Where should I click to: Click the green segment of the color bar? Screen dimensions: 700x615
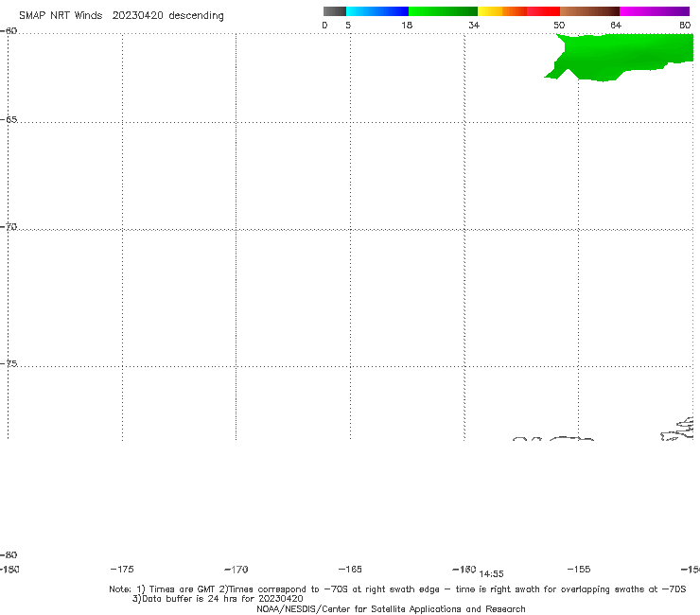click(x=443, y=11)
